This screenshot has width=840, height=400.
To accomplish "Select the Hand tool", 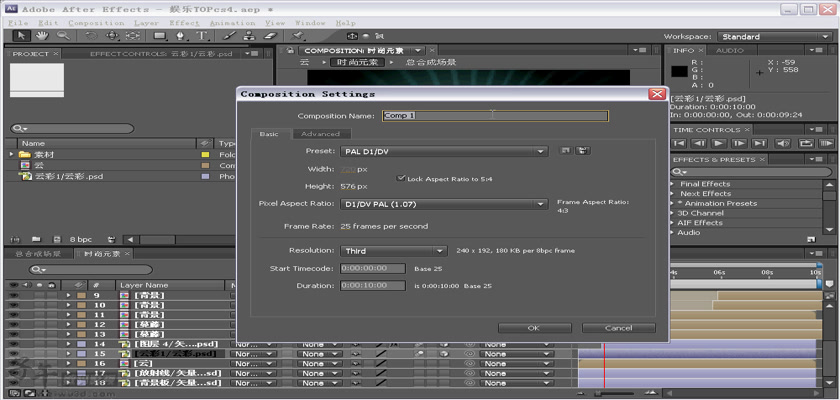I will point(42,36).
